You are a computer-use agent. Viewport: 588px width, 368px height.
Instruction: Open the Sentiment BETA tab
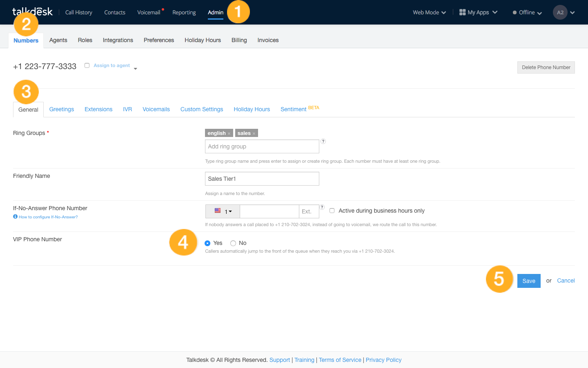[x=300, y=109]
